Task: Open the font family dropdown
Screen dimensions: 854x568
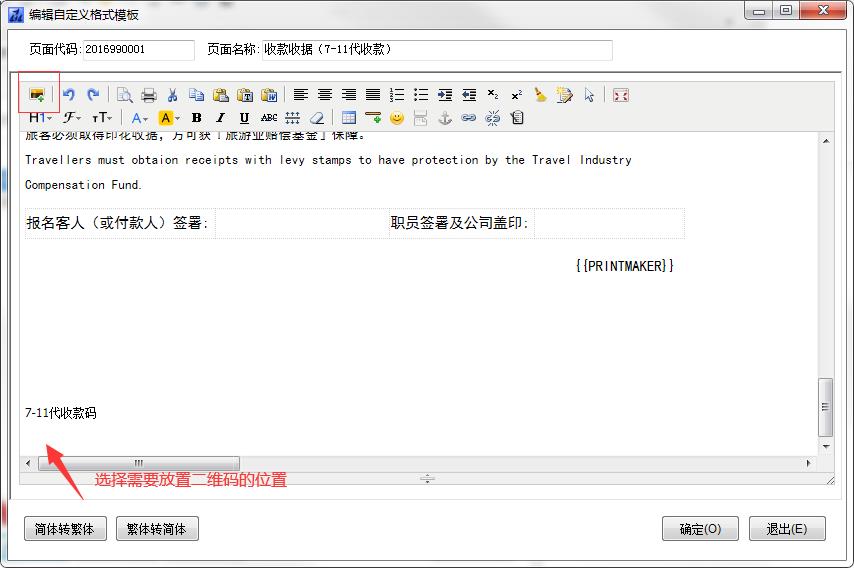Action: point(73,118)
